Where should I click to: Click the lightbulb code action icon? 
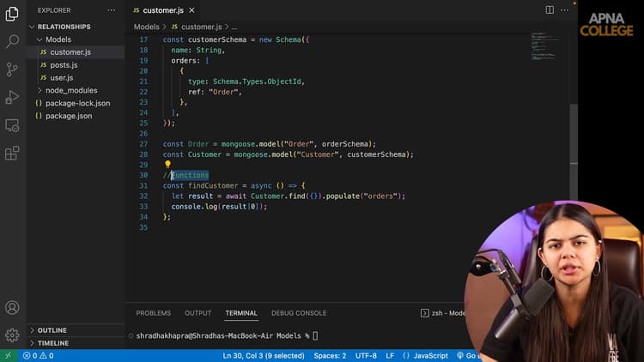[x=168, y=165]
